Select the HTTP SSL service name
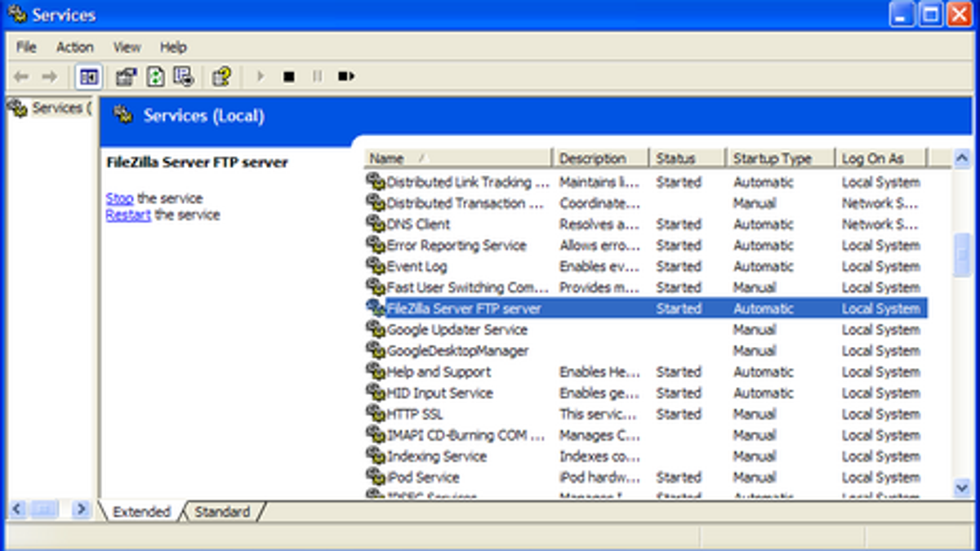 [415, 415]
